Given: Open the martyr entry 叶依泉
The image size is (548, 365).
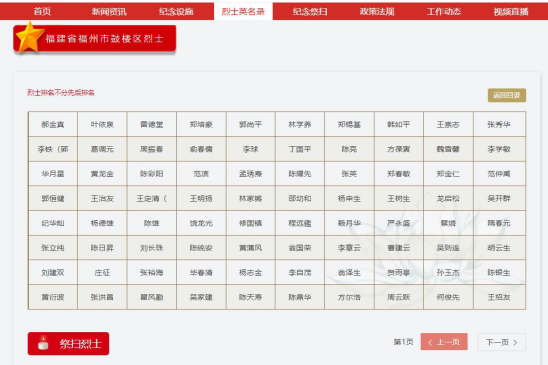Looking at the screenshot, I should point(102,124).
